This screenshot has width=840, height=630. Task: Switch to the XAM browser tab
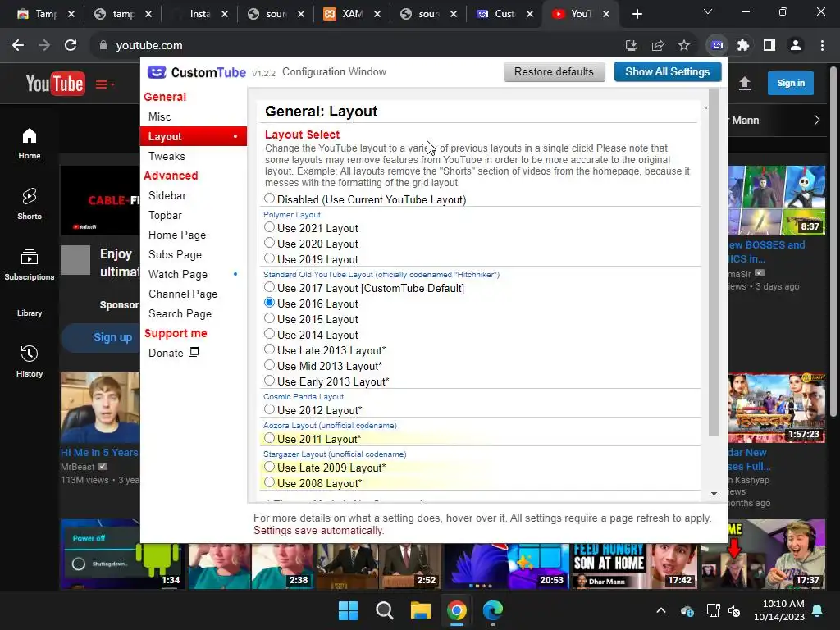point(352,14)
